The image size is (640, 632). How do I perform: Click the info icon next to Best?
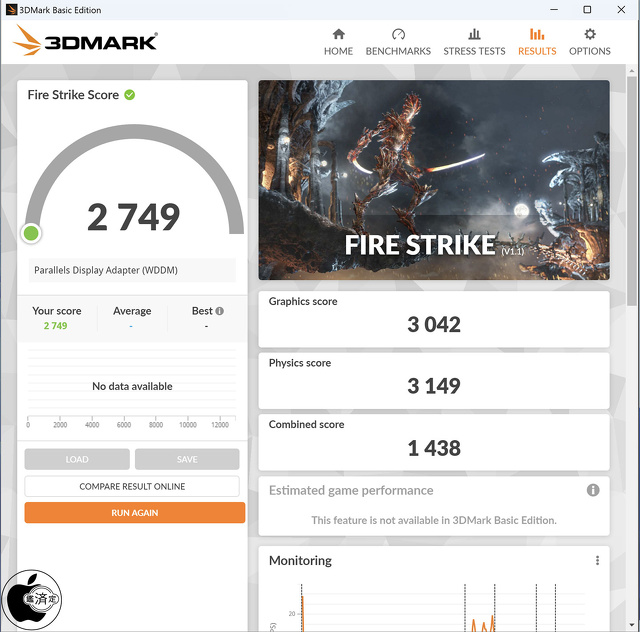219,311
